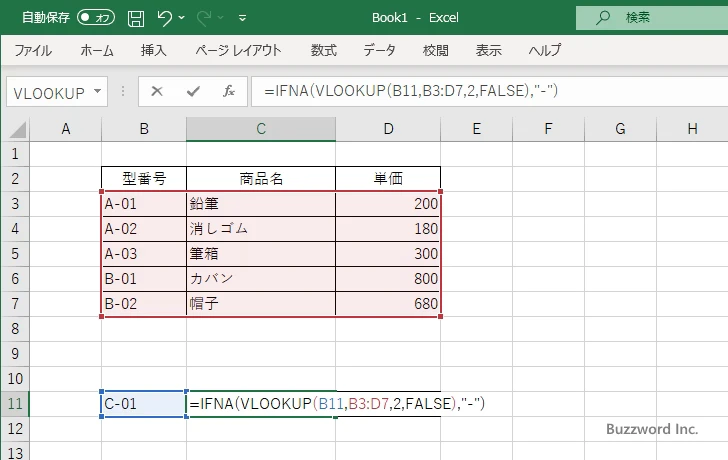This screenshot has width=728, height=460.
Task: Select column C header
Action: (x=261, y=129)
